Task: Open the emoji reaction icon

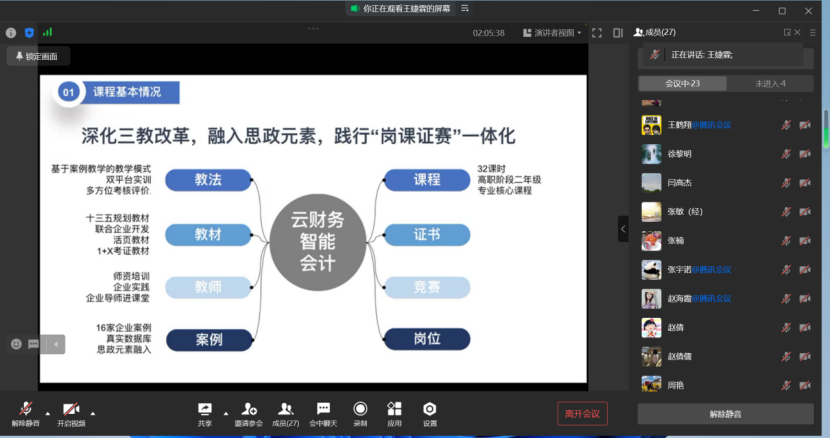Action: (16, 344)
